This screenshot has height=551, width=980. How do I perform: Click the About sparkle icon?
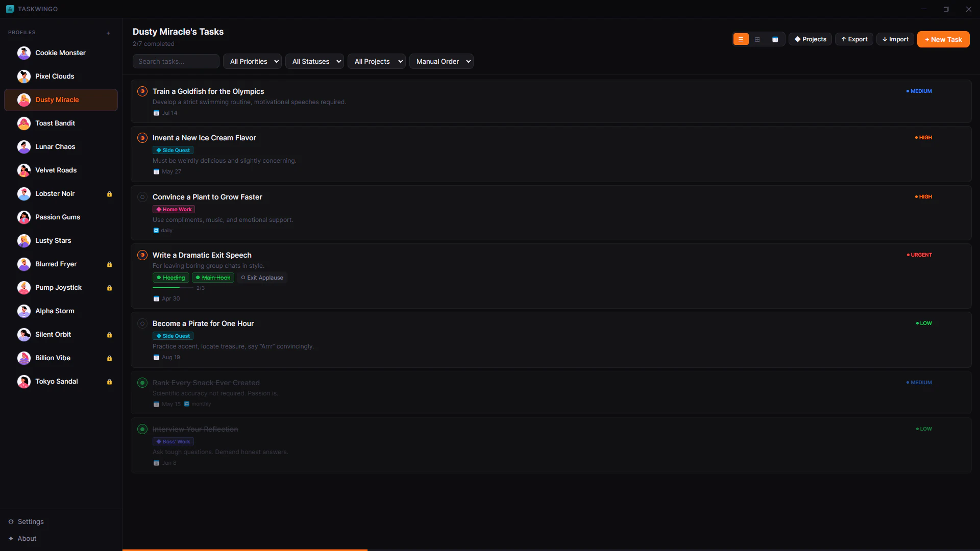[x=11, y=539]
